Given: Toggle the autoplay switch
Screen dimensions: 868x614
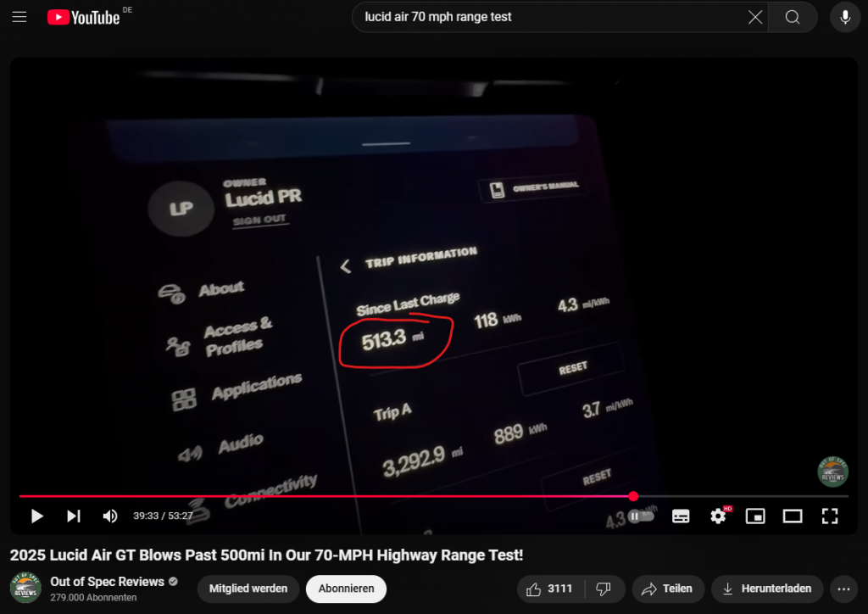Looking at the screenshot, I should (x=641, y=516).
